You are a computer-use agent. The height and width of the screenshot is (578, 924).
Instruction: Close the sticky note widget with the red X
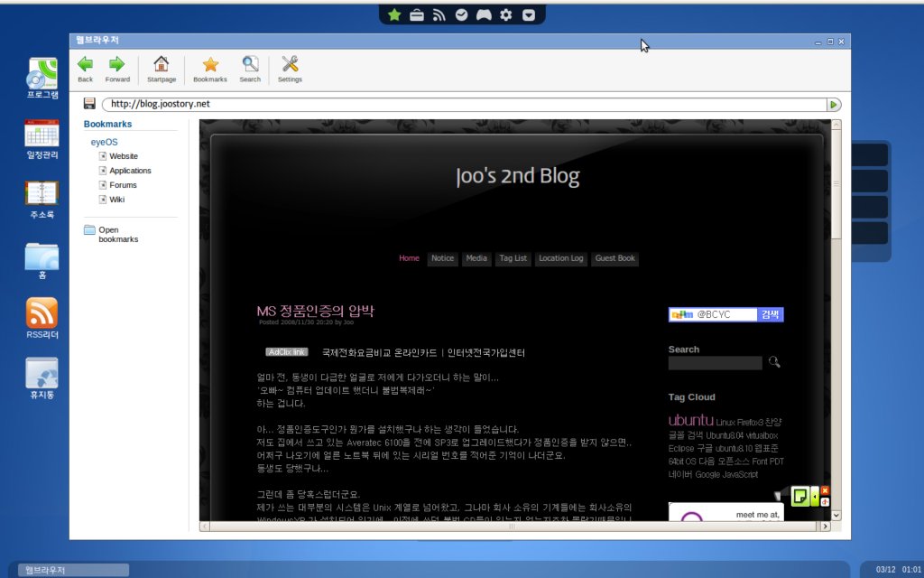(x=825, y=490)
